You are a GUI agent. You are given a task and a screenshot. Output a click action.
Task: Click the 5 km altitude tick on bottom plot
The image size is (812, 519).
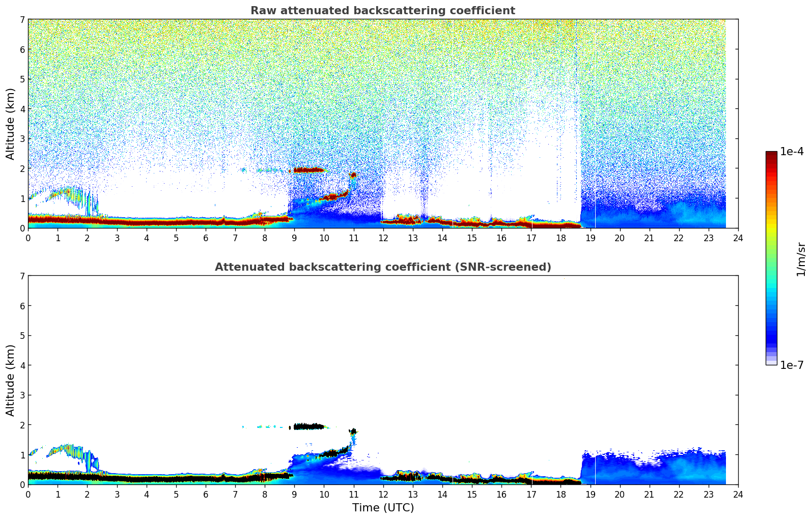click(22, 336)
